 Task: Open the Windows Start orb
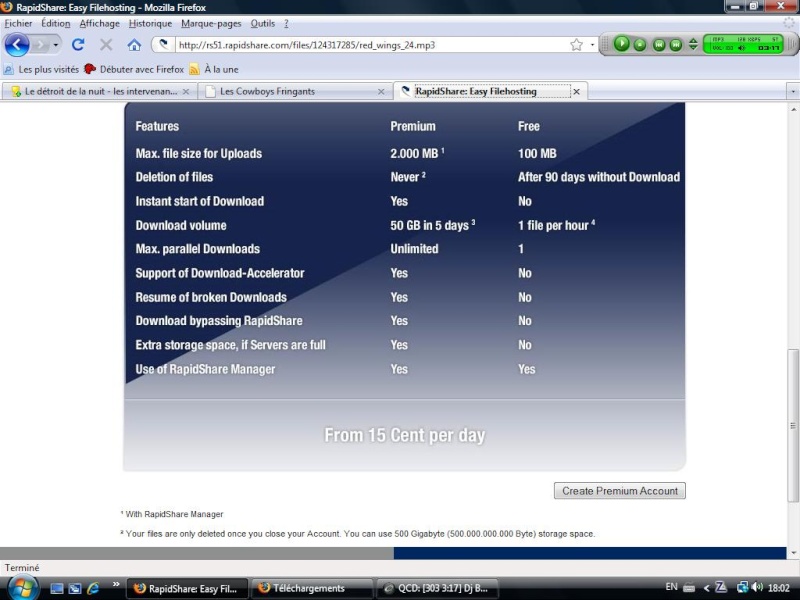(x=22, y=588)
